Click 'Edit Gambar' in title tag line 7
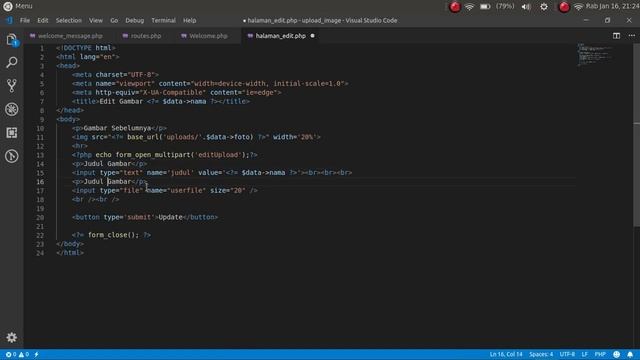This screenshot has width=640, height=360. [121, 102]
